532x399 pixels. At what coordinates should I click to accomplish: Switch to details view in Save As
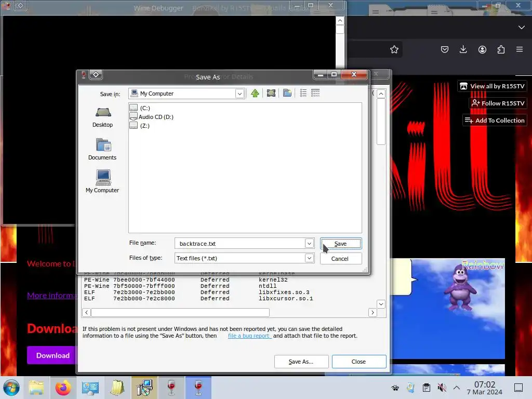coord(315,93)
